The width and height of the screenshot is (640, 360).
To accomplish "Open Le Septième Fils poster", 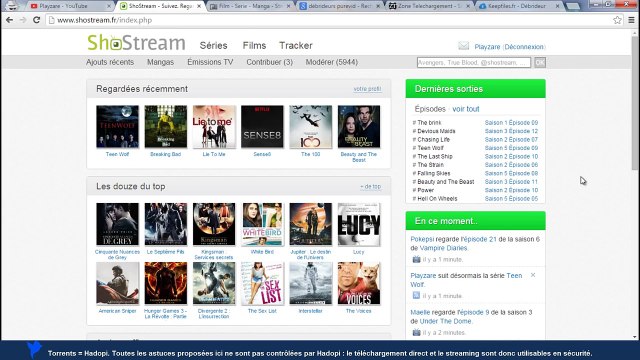I will pyautogui.click(x=166, y=224).
